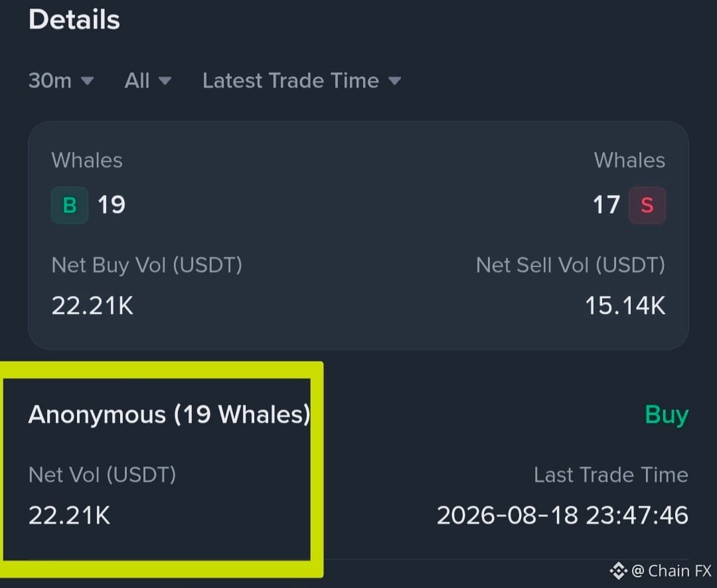
Task: Click the arrow beside All filter
Action: [x=165, y=82]
